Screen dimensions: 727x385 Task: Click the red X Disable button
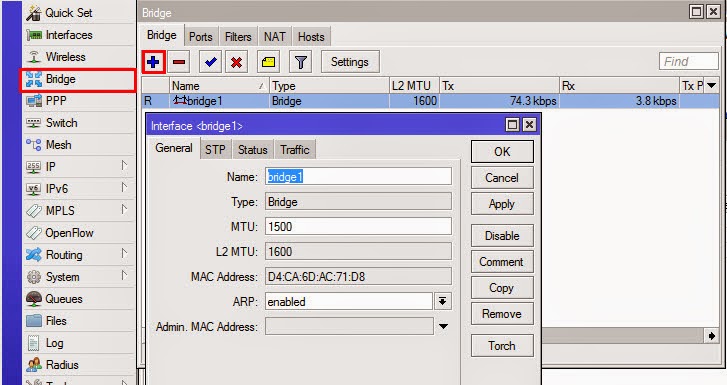(236, 62)
